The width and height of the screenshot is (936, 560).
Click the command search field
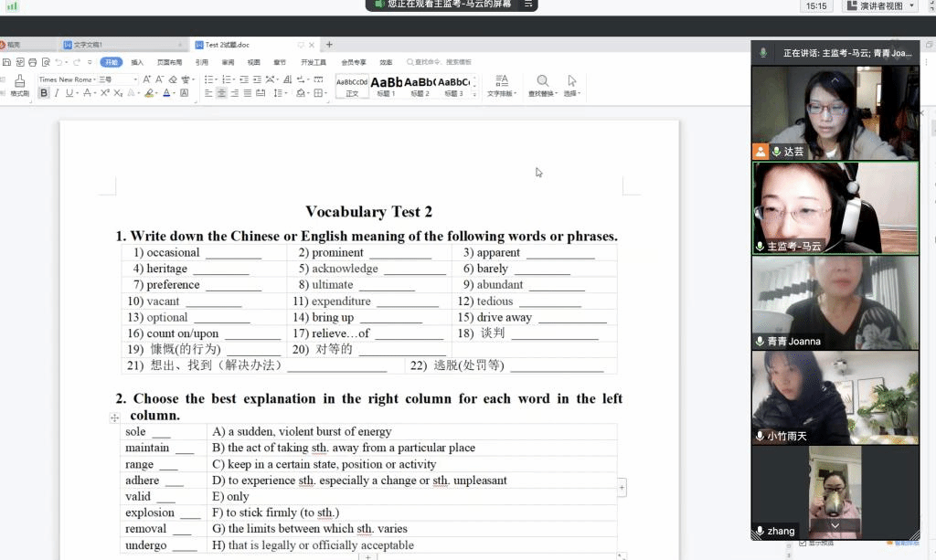pos(443,62)
